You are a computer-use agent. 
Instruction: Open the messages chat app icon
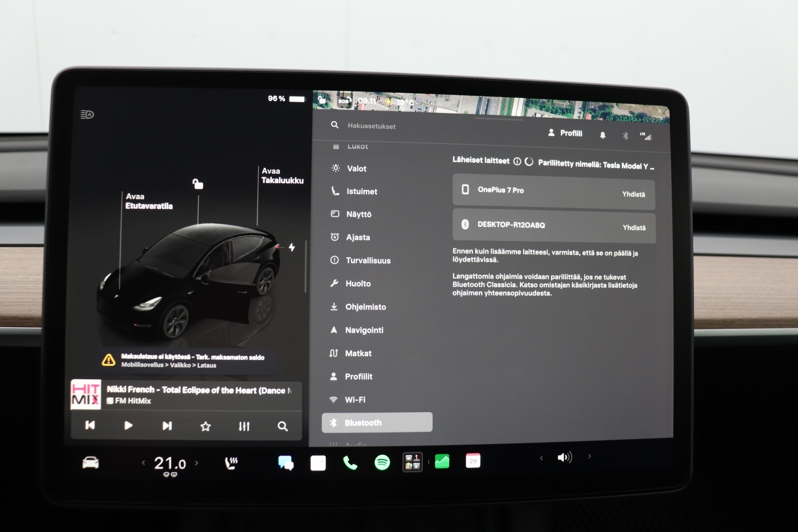(286, 463)
